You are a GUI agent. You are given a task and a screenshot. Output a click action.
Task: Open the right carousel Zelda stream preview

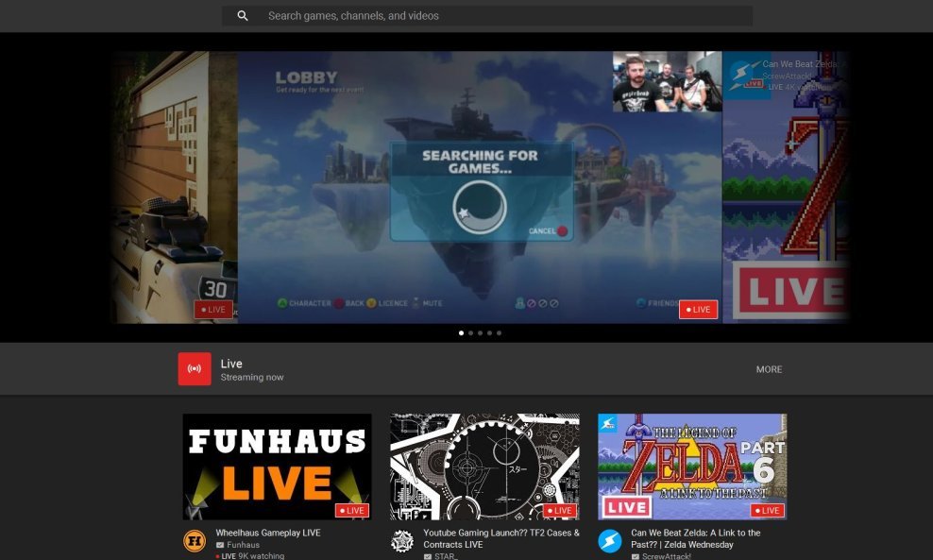coord(786,187)
